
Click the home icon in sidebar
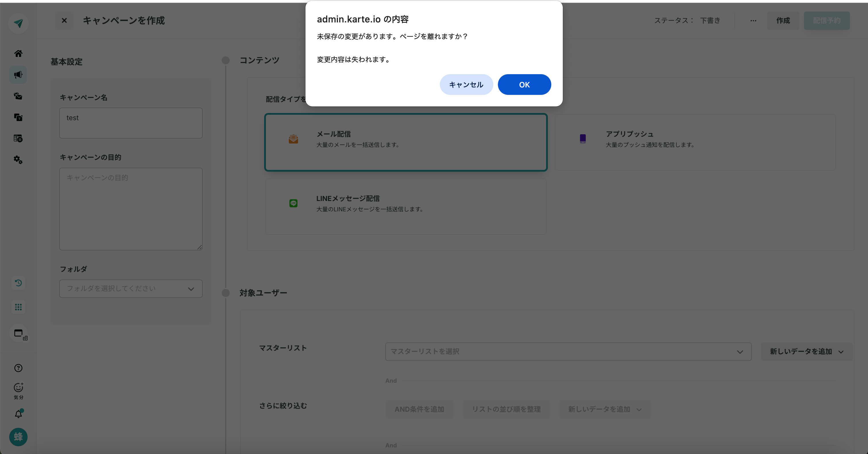coord(18,53)
